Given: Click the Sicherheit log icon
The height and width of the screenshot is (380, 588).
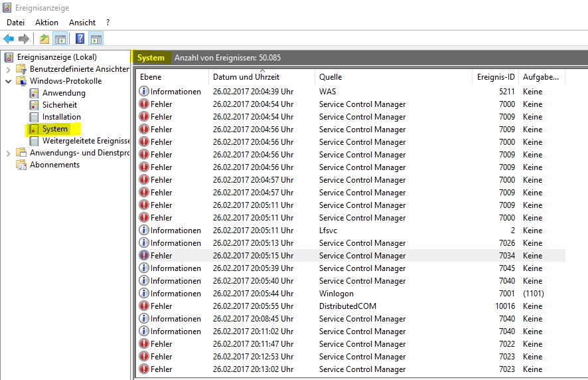Looking at the screenshot, I should [34, 105].
